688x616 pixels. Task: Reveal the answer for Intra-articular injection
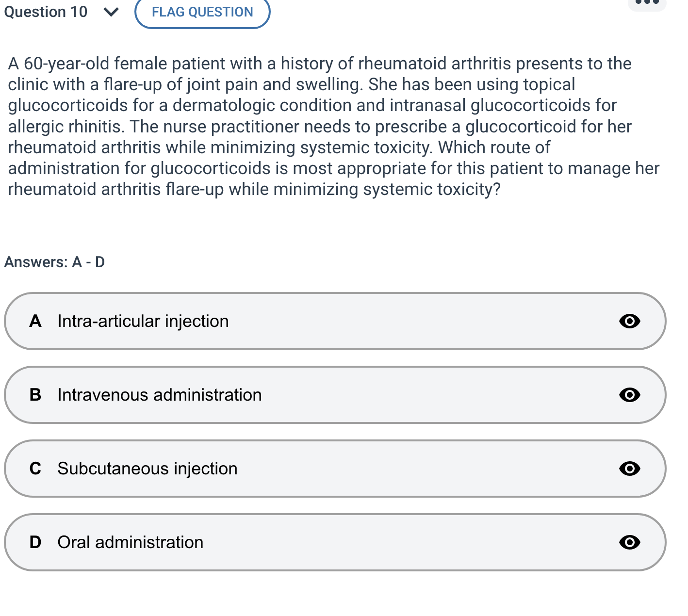629,321
